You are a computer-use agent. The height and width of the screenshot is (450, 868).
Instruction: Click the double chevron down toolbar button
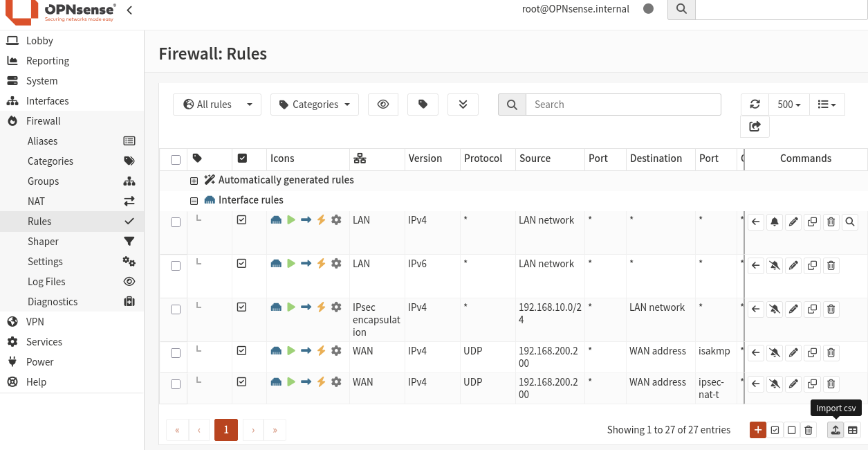(463, 105)
